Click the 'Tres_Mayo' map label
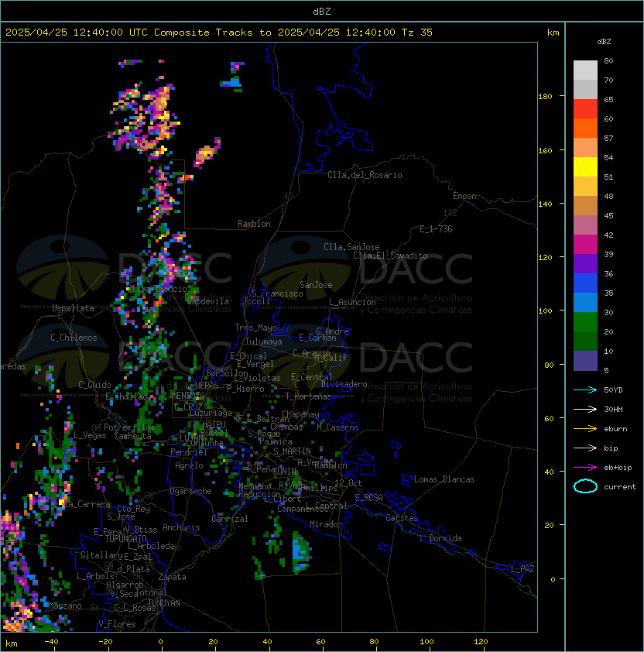Screen dimensions: 644x652 tap(255, 328)
